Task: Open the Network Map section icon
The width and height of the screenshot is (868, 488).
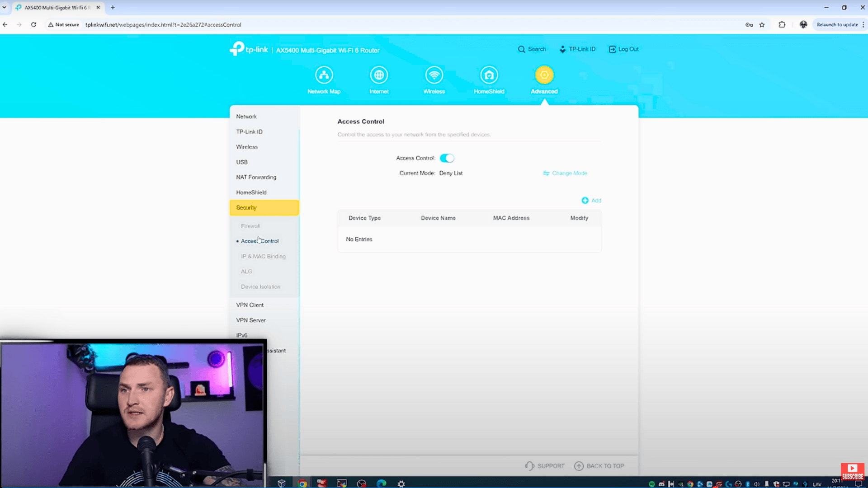Action: (324, 75)
